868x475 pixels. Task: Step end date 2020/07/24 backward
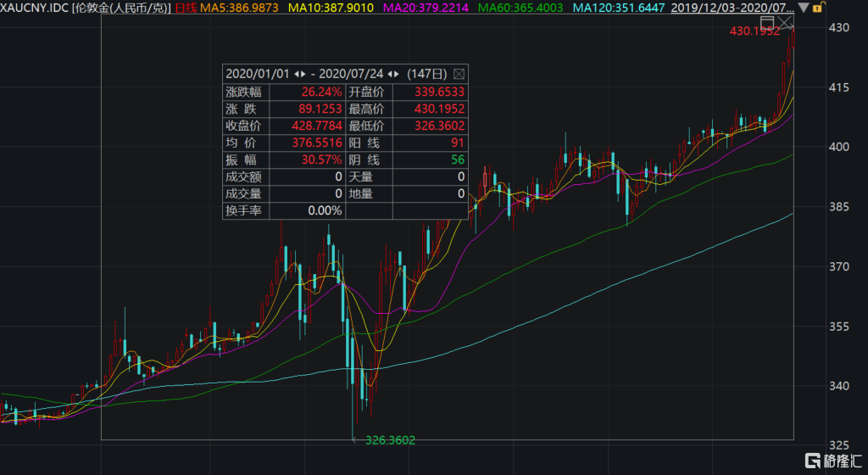(390, 74)
